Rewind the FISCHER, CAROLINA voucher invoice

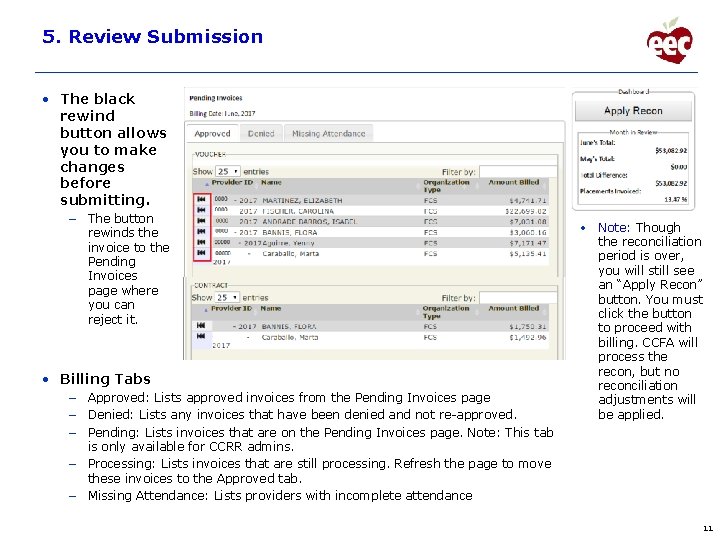coord(201,210)
